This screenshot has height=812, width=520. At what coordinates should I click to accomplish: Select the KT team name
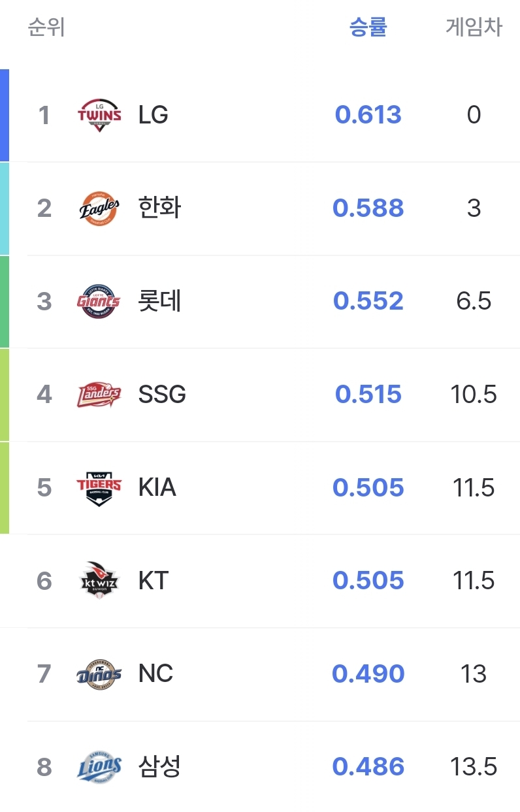pos(154,581)
